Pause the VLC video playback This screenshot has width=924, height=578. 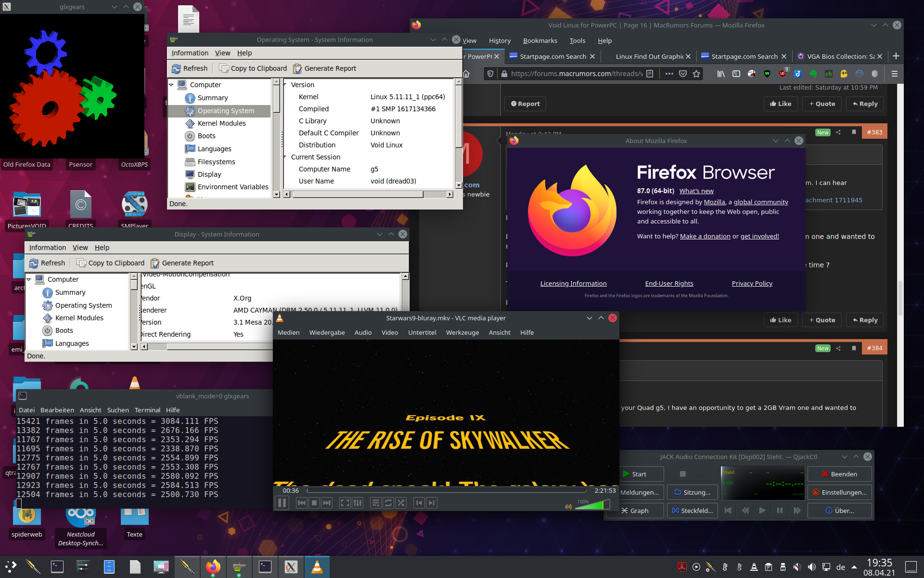[282, 503]
